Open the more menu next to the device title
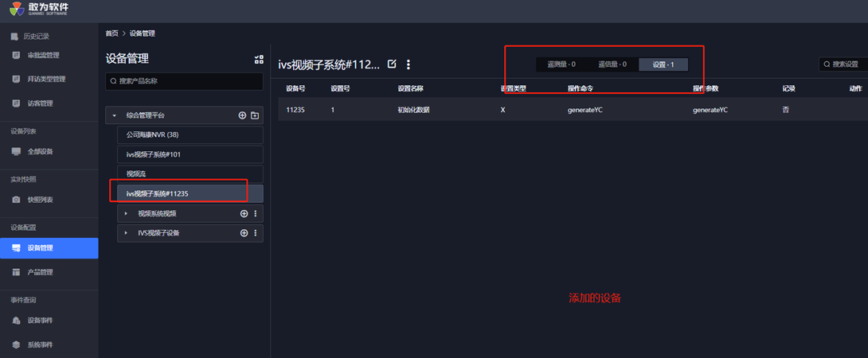This screenshot has width=868, height=358. (x=409, y=64)
